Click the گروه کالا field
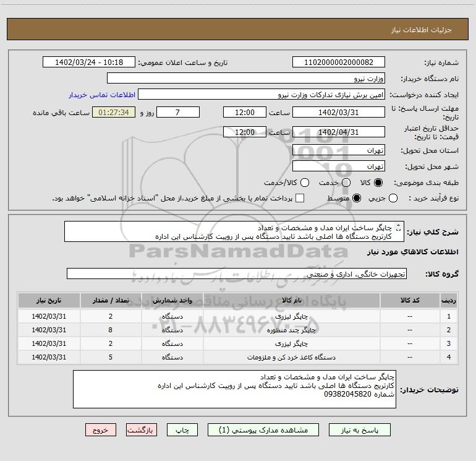 point(237,274)
